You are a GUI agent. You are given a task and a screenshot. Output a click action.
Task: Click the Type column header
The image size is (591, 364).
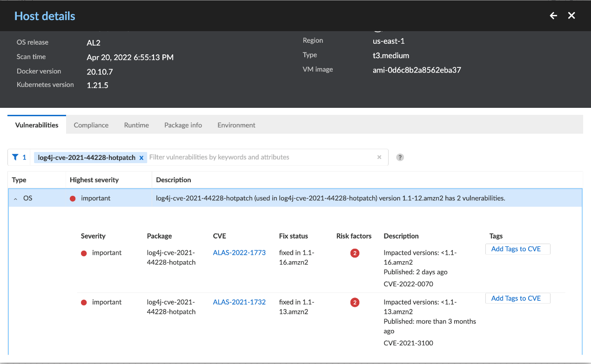[19, 180]
